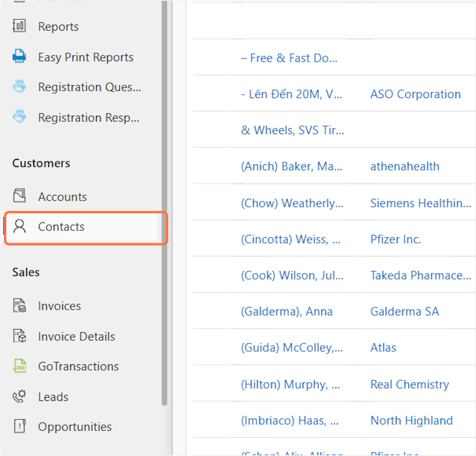Click the GoTransactions icon
This screenshot has width=476, height=456.
[19, 366]
